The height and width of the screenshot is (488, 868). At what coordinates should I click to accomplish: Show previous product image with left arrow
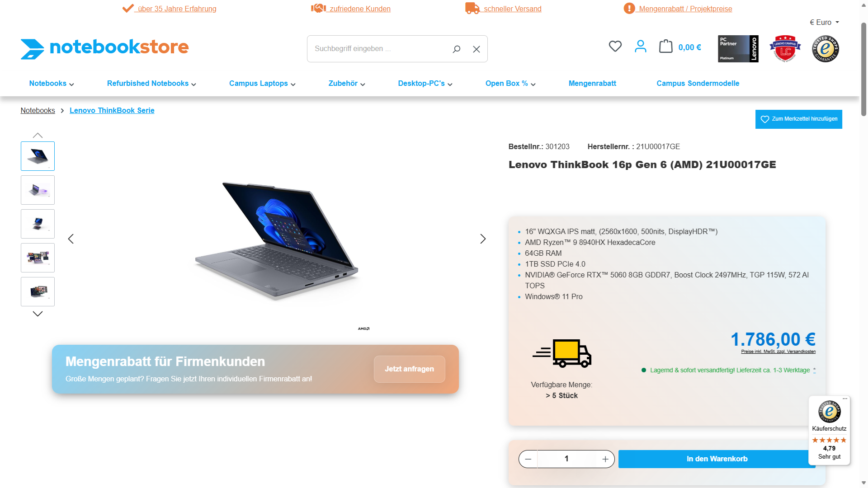click(x=71, y=239)
